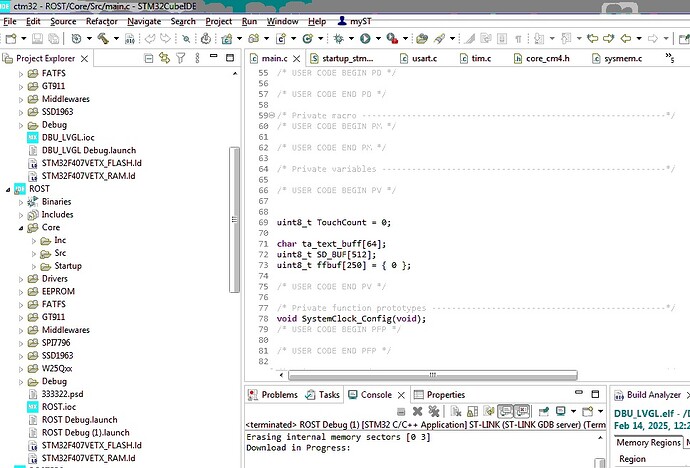The height and width of the screenshot is (468, 690).
Task: Open dropdown arrow next to Run button
Action: [378, 39]
